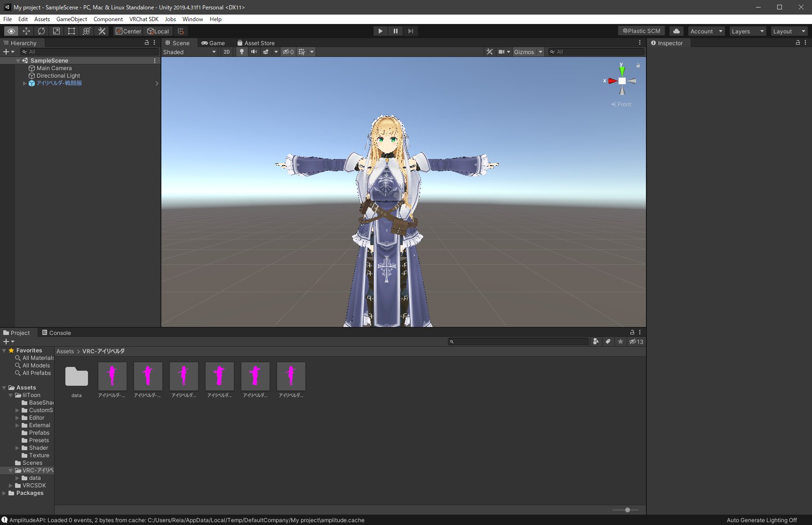Image resolution: width=812 pixels, height=525 pixels.
Task: Click the Y axis of the scene gizmo
Action: coord(622,71)
